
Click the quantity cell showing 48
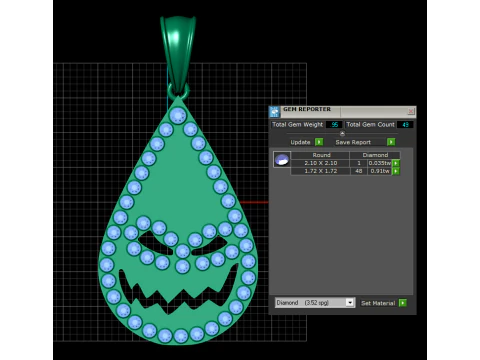pos(359,171)
